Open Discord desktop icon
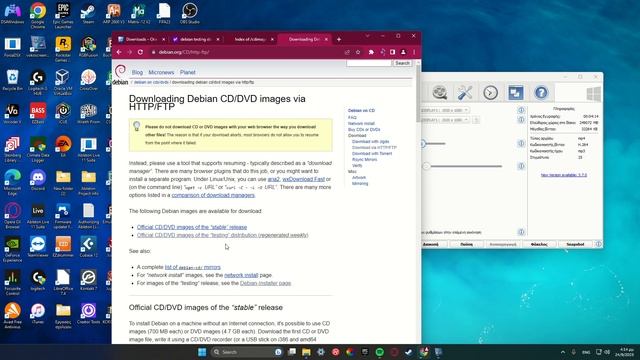 click(38, 181)
